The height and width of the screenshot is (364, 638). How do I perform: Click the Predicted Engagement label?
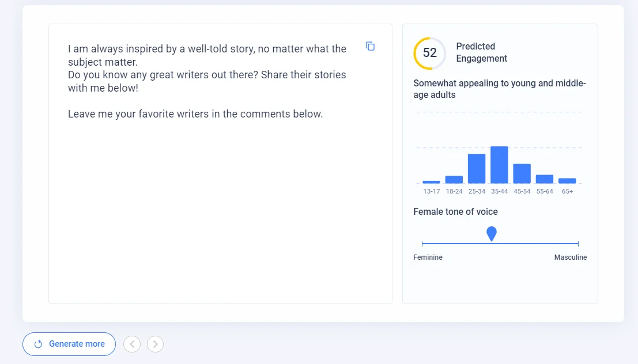coord(481,52)
